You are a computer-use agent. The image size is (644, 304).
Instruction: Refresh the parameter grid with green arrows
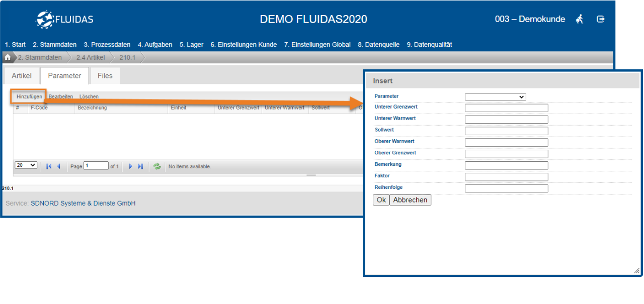(157, 166)
